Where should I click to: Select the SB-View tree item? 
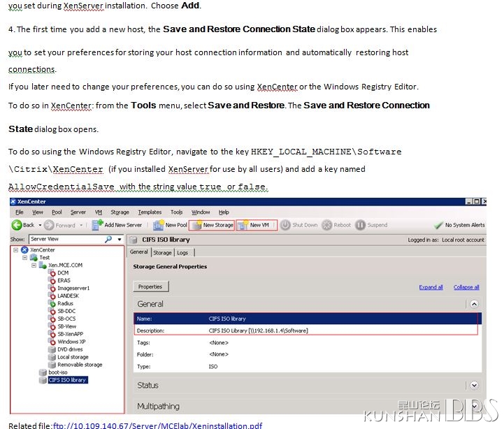(x=66, y=326)
